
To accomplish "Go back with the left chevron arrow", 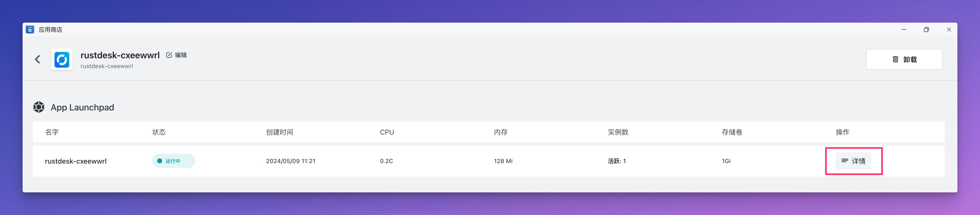I will click(x=37, y=59).
